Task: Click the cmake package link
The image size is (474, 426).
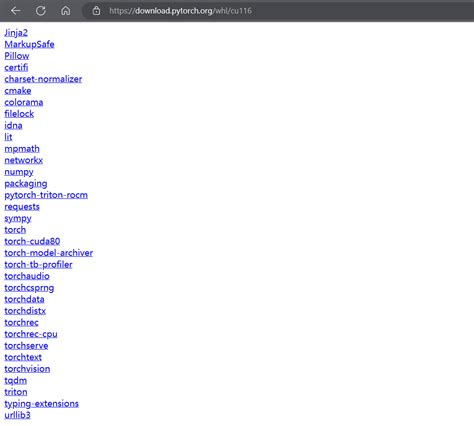Action: [x=18, y=91]
